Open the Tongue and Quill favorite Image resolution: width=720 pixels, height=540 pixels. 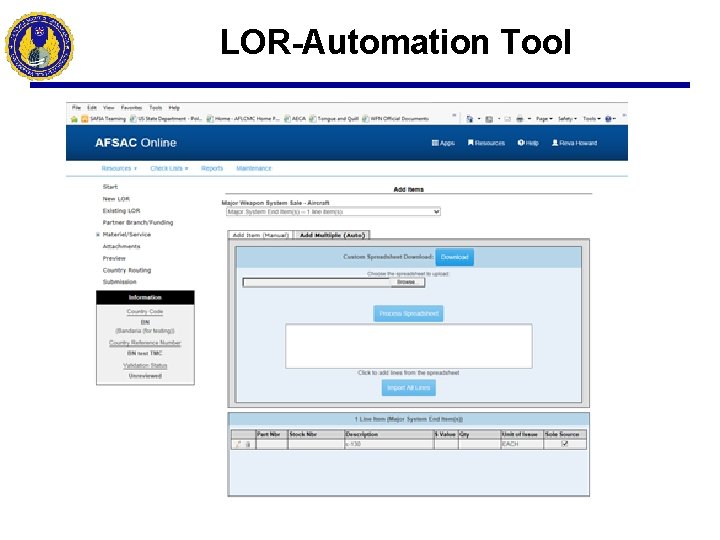pyautogui.click(x=334, y=119)
